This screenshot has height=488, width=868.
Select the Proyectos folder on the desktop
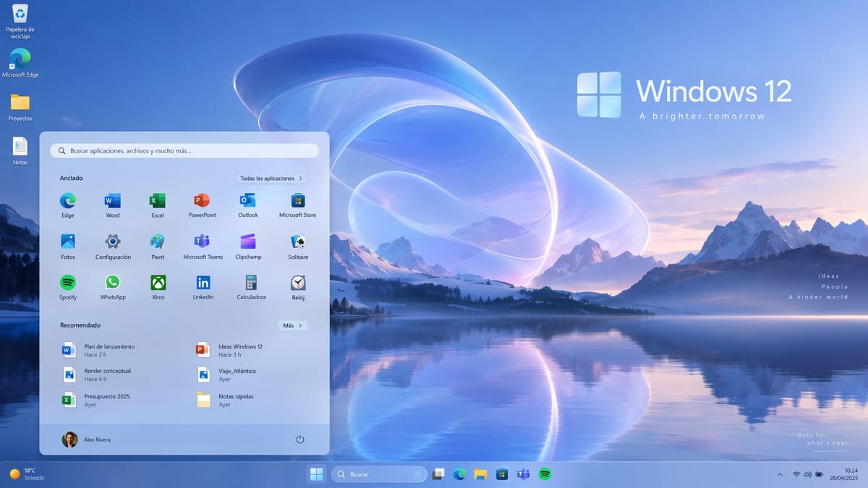20,107
